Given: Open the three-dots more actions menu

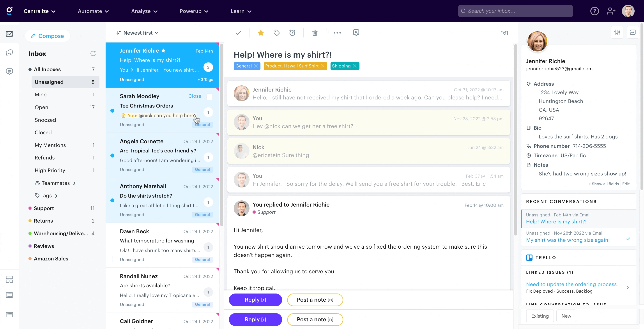Looking at the screenshot, I should point(337,33).
